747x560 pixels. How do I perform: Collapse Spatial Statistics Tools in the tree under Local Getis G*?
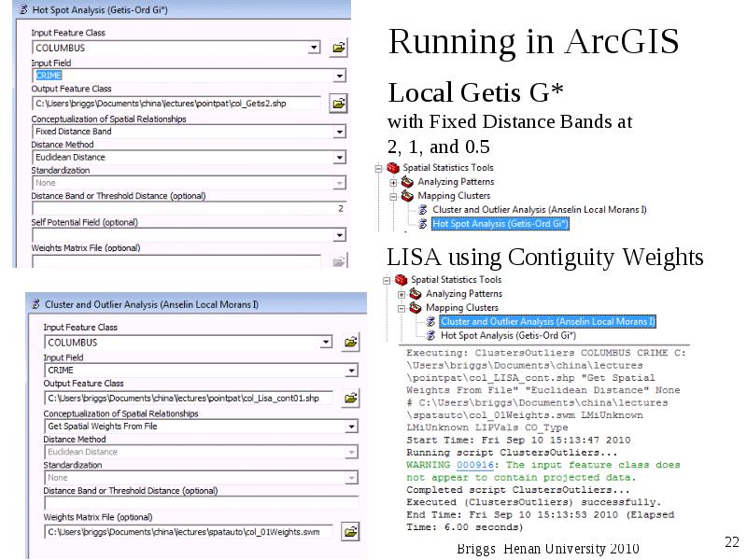(379, 168)
